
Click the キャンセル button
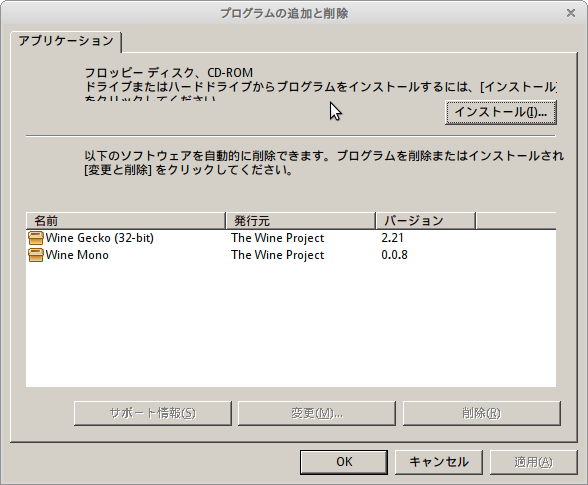tap(439, 462)
